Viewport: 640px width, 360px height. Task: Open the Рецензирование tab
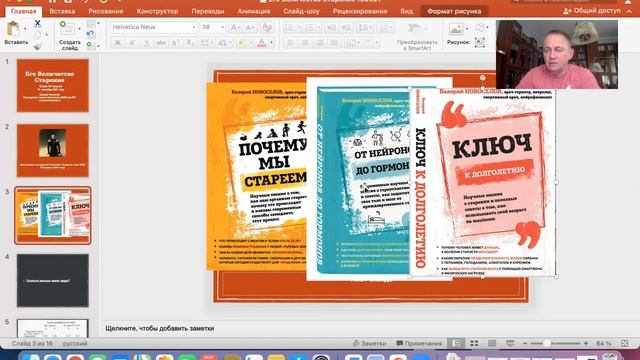[x=360, y=11]
